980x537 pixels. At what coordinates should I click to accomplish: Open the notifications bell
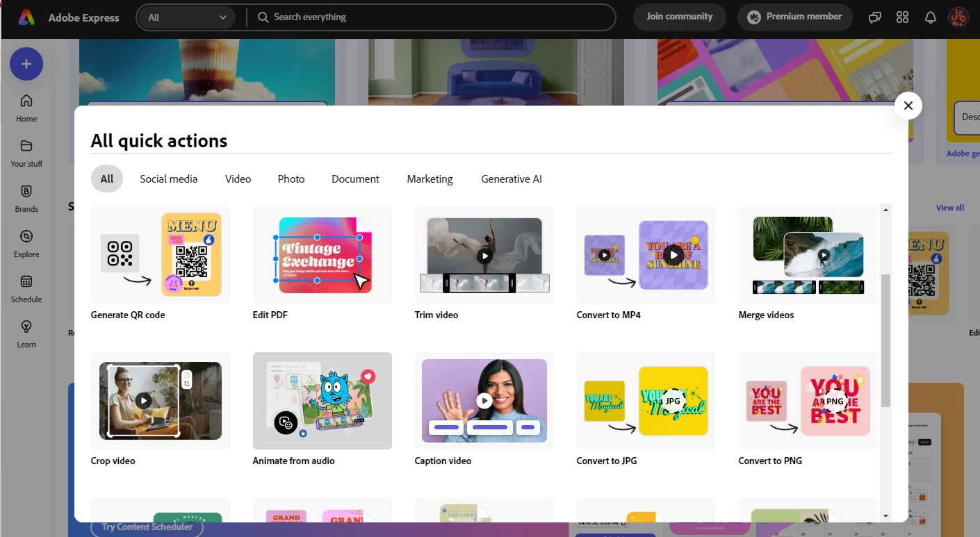click(x=931, y=17)
